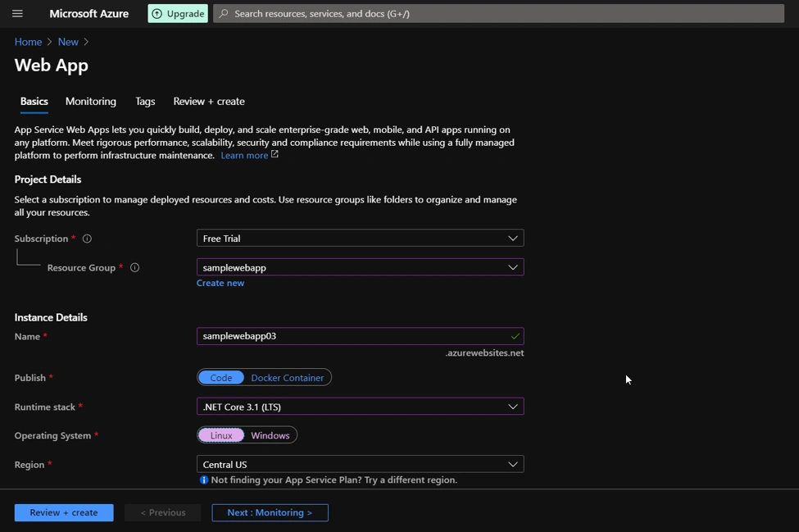Go to Home breadcrumb
799x532 pixels.
[x=28, y=42]
